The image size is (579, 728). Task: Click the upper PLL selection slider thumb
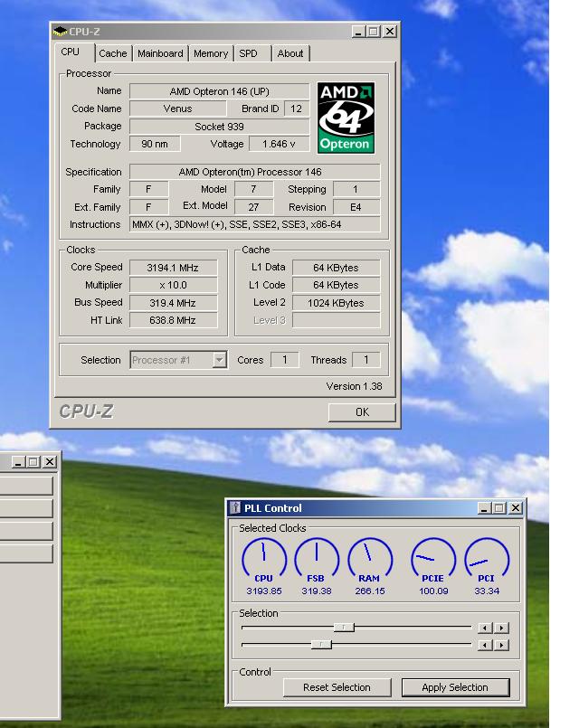click(344, 628)
